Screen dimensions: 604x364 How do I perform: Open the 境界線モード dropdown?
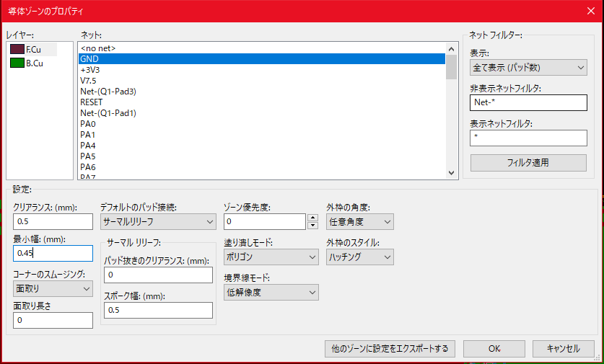[x=271, y=293]
